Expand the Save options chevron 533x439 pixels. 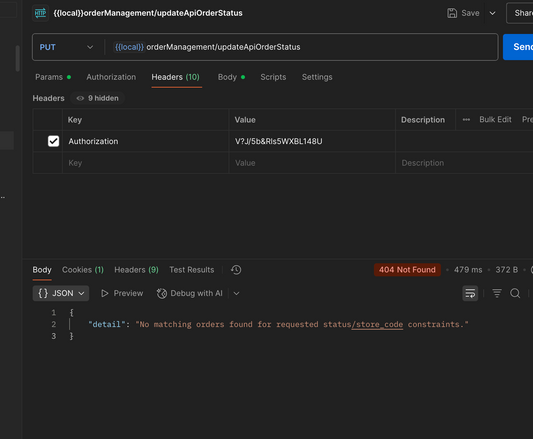[492, 13]
